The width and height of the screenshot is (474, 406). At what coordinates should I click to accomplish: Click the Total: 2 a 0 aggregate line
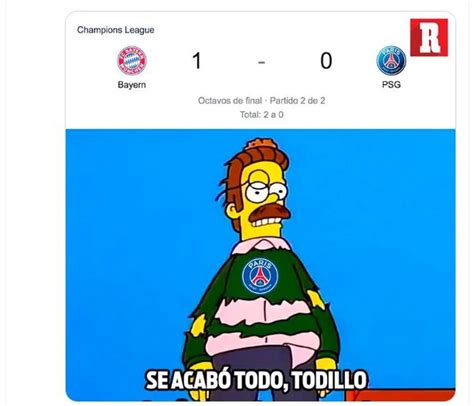click(x=262, y=115)
